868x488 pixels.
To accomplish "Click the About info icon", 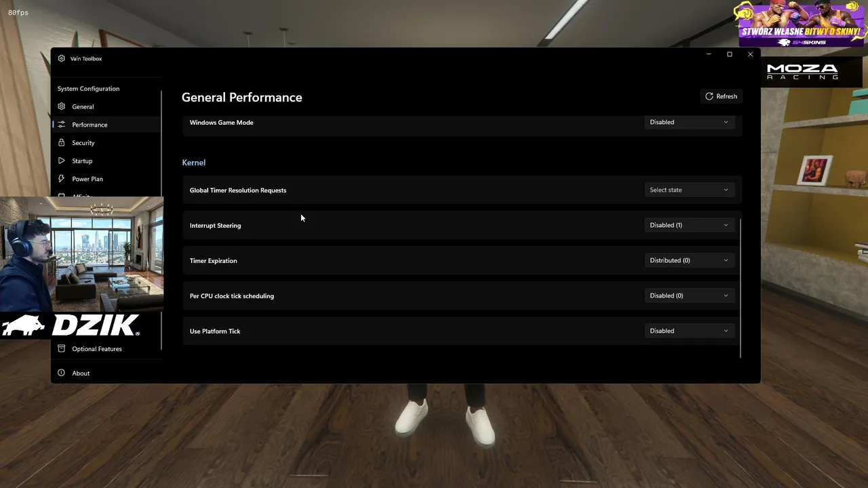I will [62, 373].
